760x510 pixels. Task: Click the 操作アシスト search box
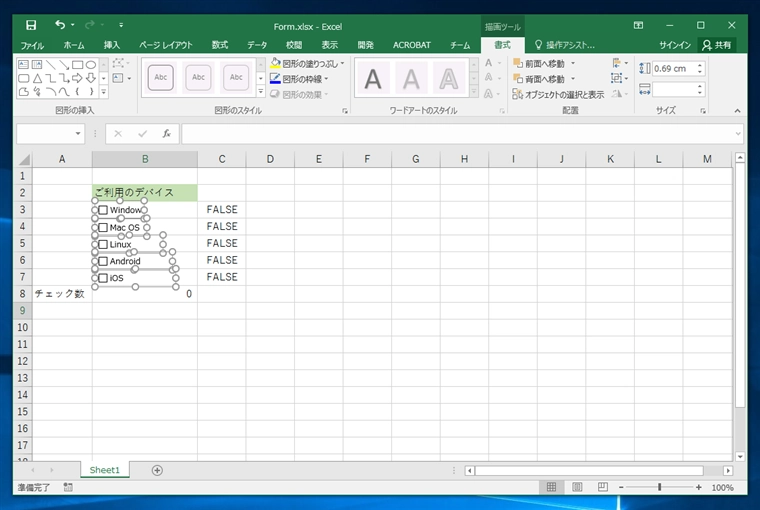coord(565,45)
